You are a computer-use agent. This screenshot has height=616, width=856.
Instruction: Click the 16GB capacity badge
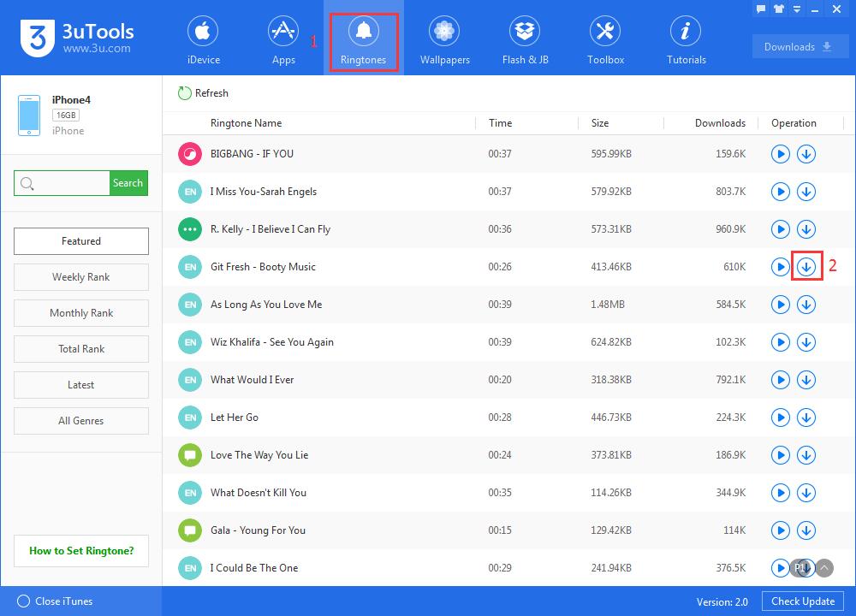[66, 115]
